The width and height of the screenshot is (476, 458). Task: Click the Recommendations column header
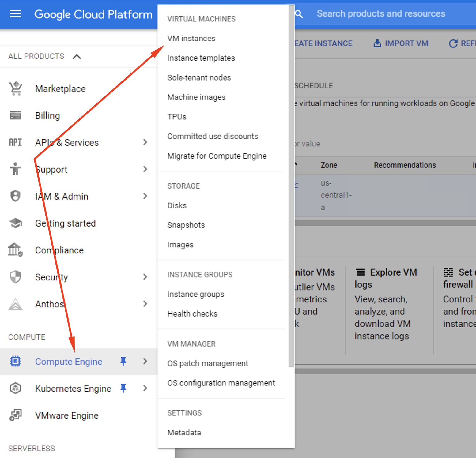click(x=405, y=165)
